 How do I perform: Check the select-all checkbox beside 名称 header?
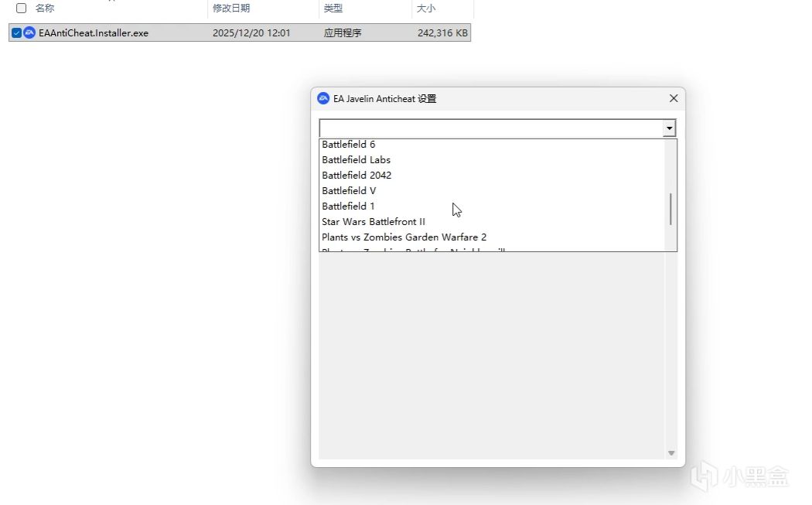point(21,9)
